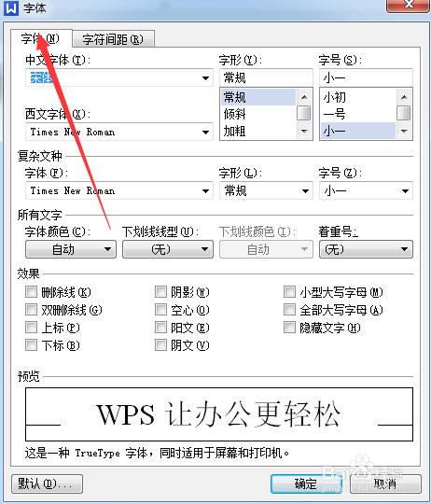Image resolution: width=431 pixels, height=504 pixels.
Task: Open the 下划线线型(U) dropdown
Action: point(168,249)
